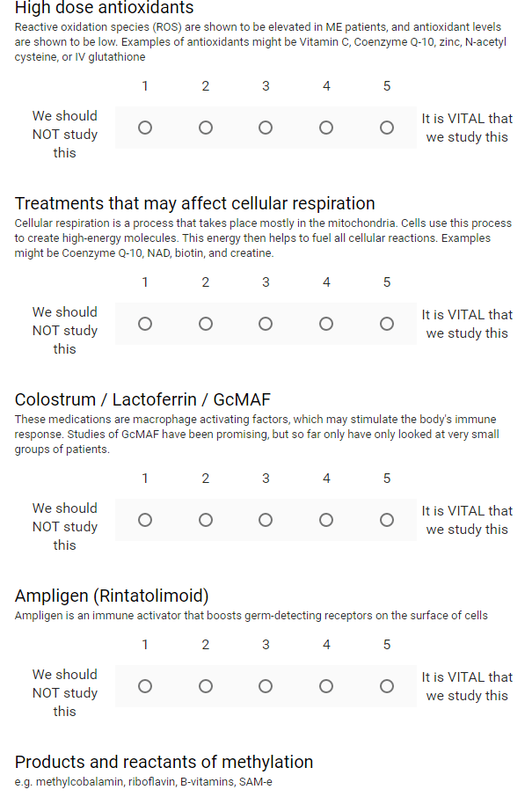Choose 3 for High dose antioxidants

click(266, 128)
